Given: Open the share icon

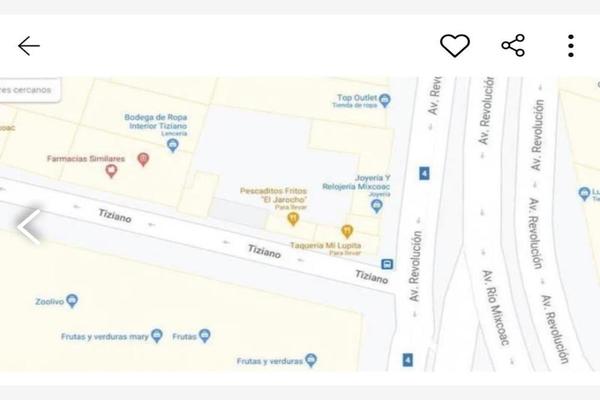Looking at the screenshot, I should [x=513, y=46].
